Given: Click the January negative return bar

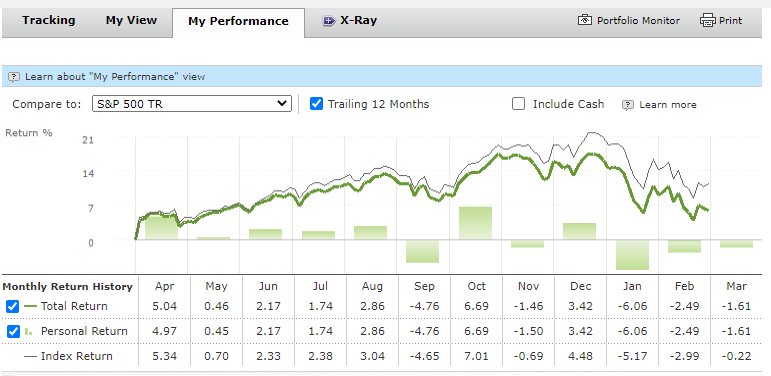Looking at the screenshot, I should pyautogui.click(x=632, y=255).
